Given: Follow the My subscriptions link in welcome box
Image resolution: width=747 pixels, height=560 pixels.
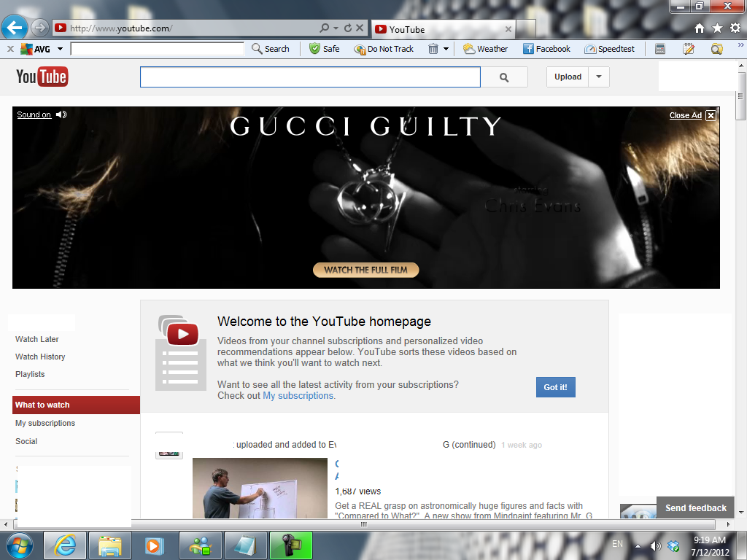Looking at the screenshot, I should click(x=298, y=396).
